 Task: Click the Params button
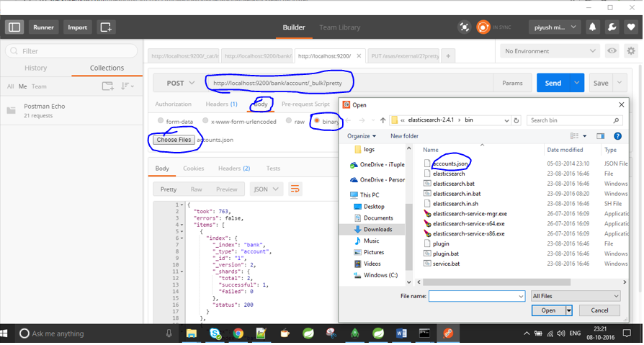click(x=513, y=83)
